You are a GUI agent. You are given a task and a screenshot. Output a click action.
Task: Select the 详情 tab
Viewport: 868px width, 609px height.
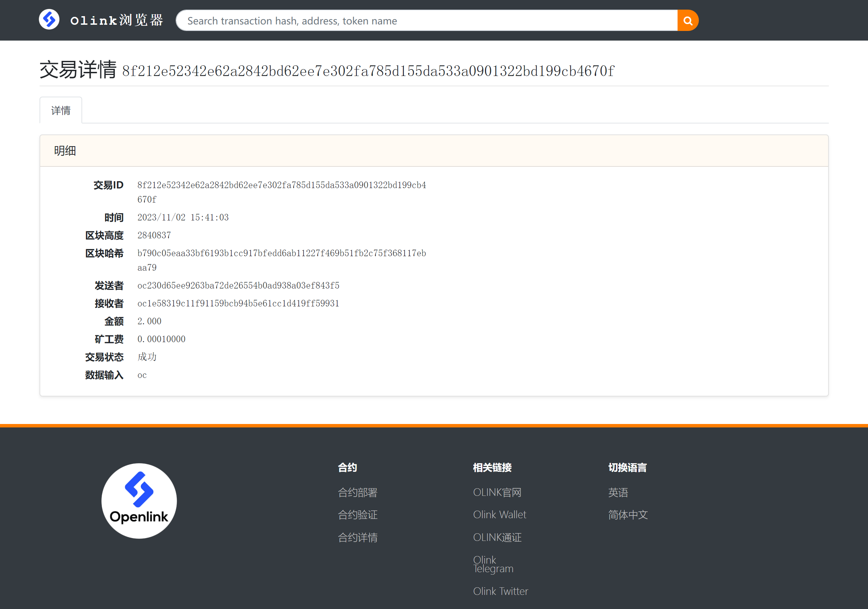point(61,110)
